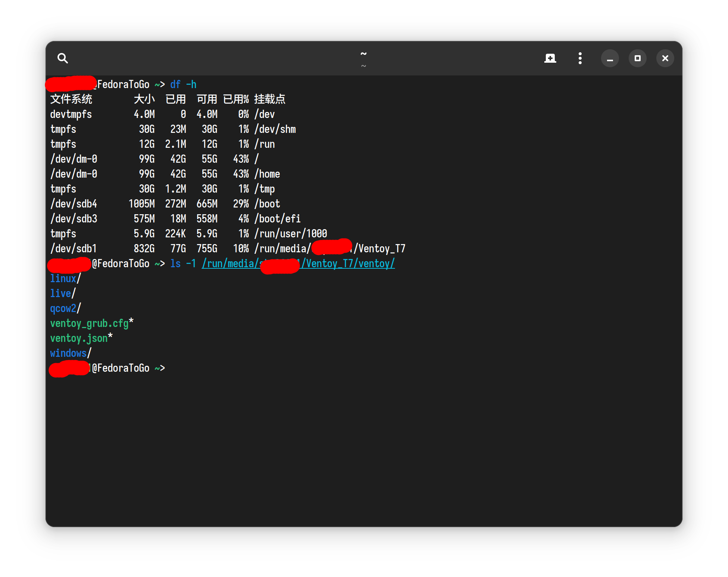Click the ventoy_grub.cfg file name
728x577 pixels.
tap(89, 323)
